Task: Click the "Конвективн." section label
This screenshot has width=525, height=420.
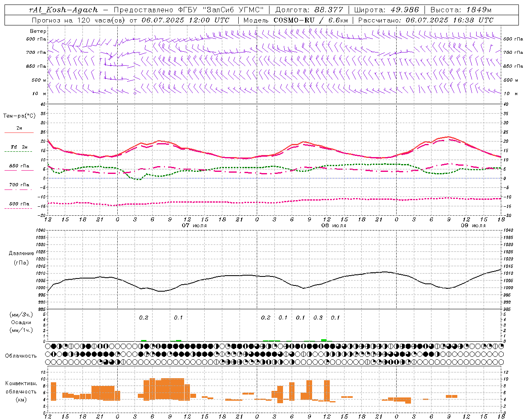Action: pyautogui.click(x=21, y=383)
